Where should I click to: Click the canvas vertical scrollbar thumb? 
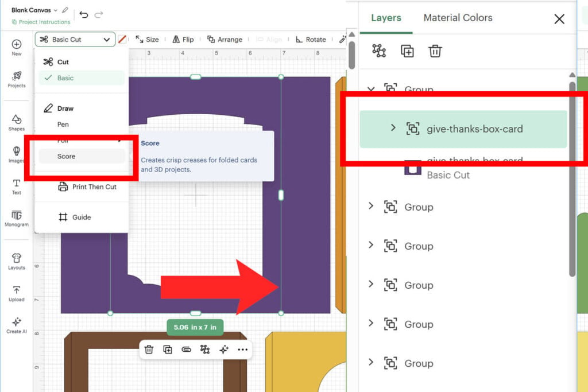click(x=352, y=55)
